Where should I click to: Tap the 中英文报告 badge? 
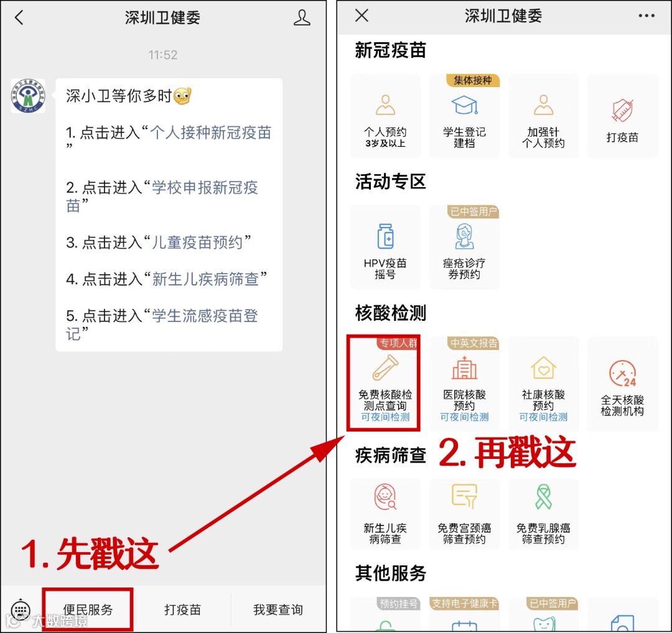coord(474,343)
